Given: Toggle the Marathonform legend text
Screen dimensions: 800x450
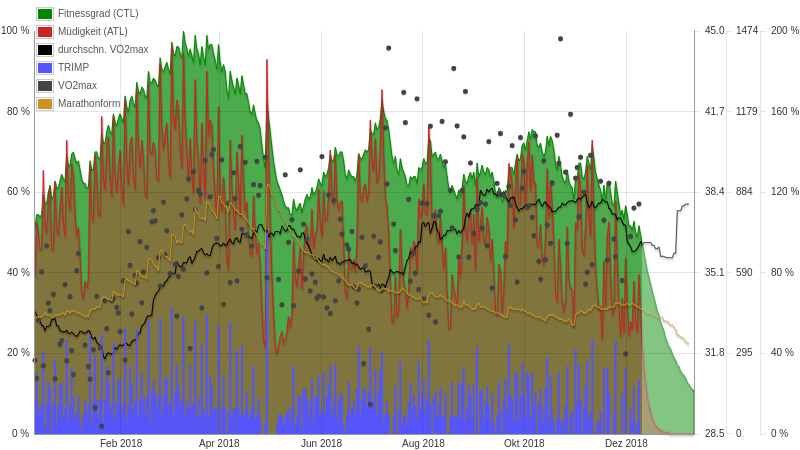Looking at the screenshot, I should click(89, 104).
